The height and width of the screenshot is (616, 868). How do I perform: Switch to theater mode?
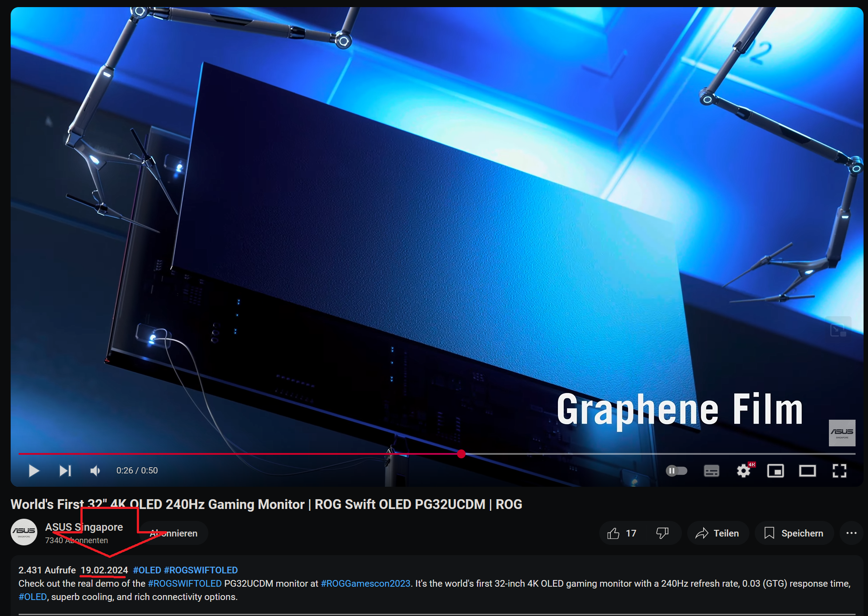808,470
